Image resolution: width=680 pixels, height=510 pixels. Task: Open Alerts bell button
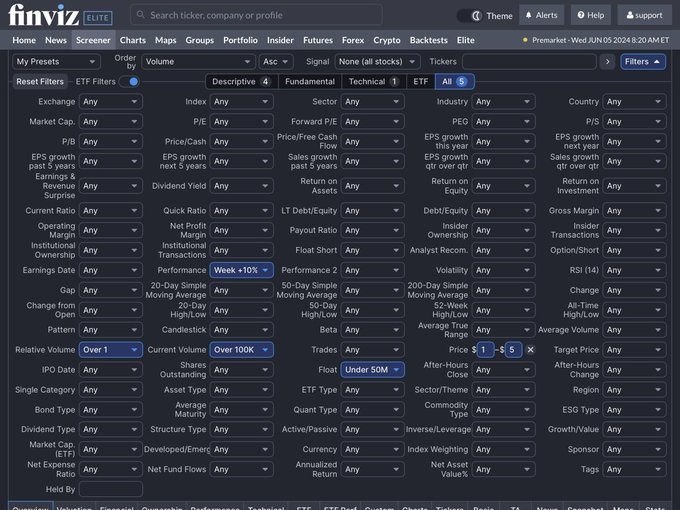coord(541,15)
